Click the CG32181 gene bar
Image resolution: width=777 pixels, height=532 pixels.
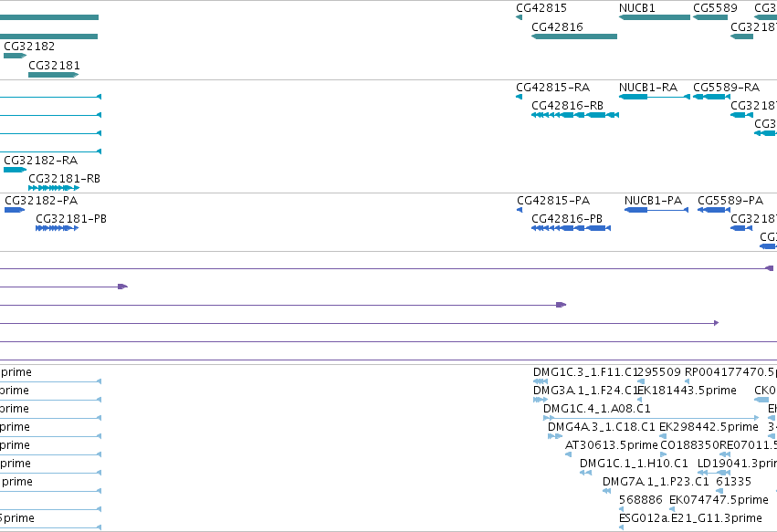tap(54, 75)
